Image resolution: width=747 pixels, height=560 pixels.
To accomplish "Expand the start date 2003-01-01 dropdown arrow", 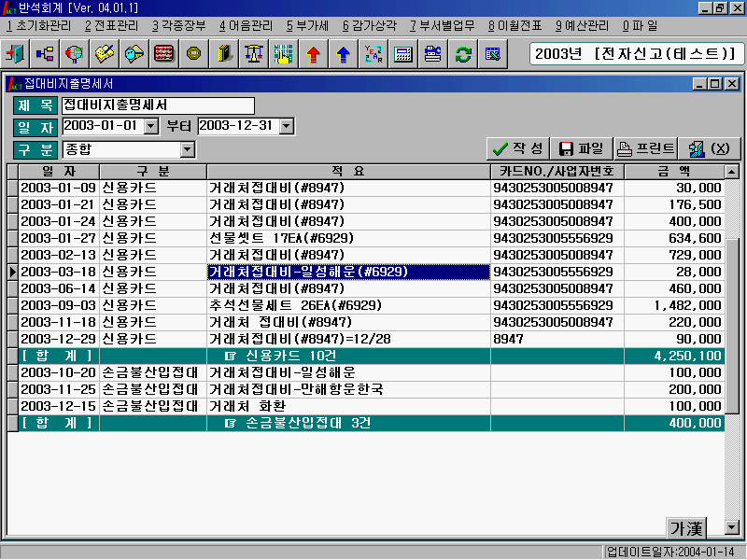I will point(151,126).
